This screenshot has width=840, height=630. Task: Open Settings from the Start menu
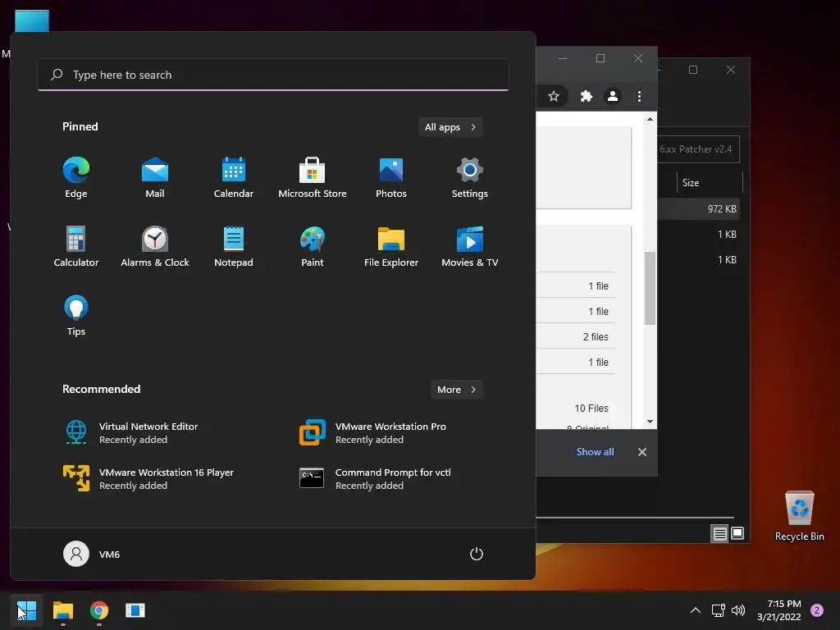pyautogui.click(x=470, y=178)
